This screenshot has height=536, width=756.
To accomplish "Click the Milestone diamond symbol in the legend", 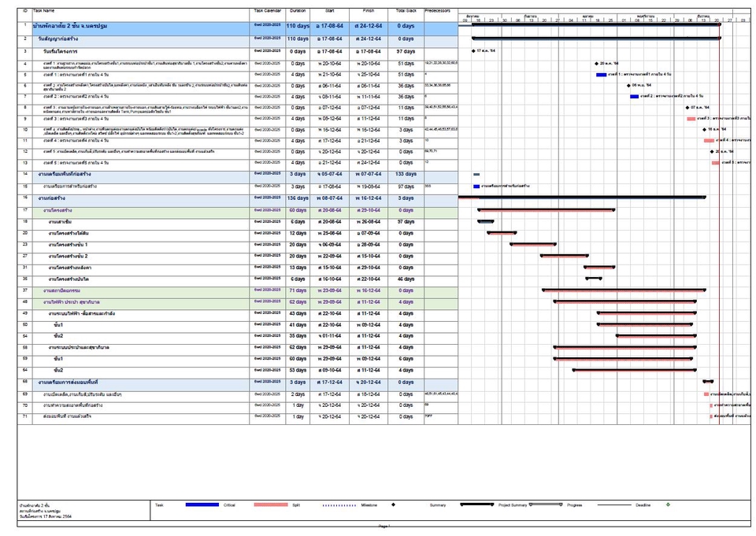I will (393, 505).
